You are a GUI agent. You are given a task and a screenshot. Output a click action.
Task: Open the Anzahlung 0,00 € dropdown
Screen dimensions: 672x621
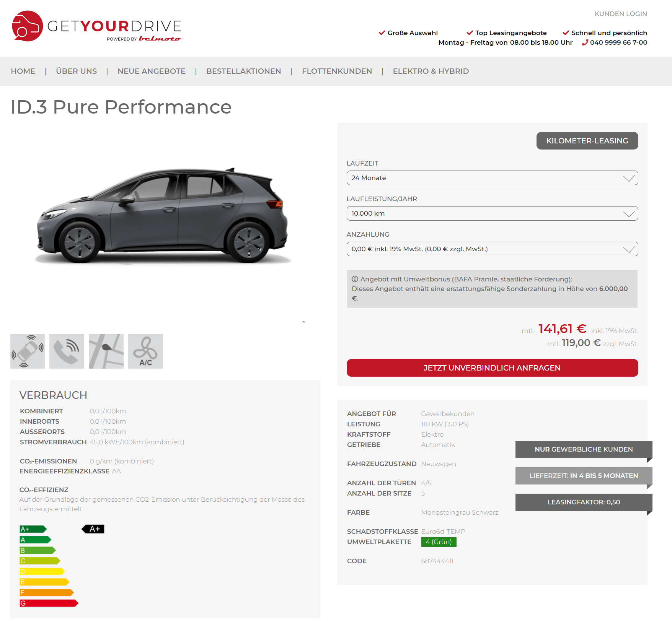pos(492,249)
